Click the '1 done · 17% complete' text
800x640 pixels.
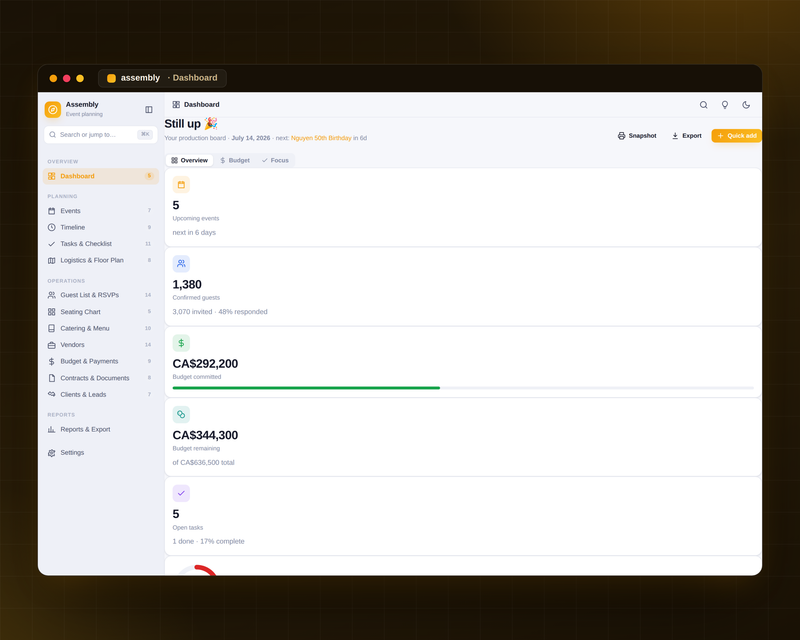208,541
